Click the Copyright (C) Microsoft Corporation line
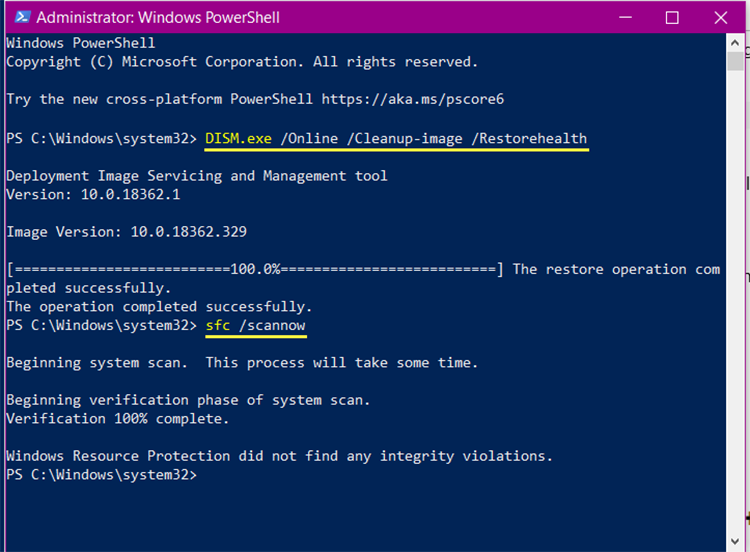Viewport: 750px width, 552px height. (x=242, y=62)
